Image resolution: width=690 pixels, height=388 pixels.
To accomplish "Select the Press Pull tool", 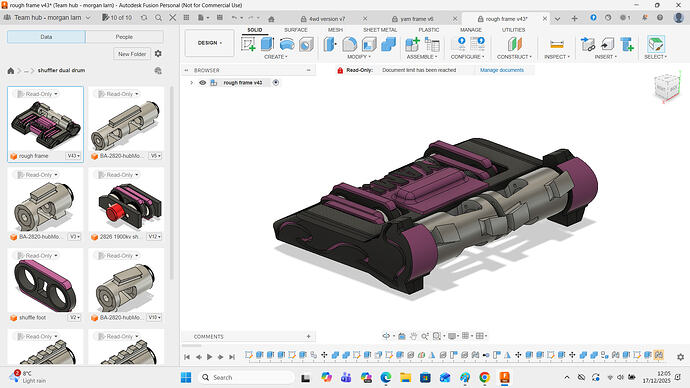I will pos(330,44).
